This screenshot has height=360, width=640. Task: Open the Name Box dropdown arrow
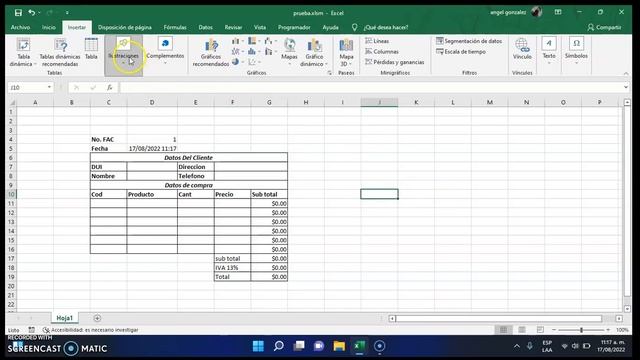(49, 87)
